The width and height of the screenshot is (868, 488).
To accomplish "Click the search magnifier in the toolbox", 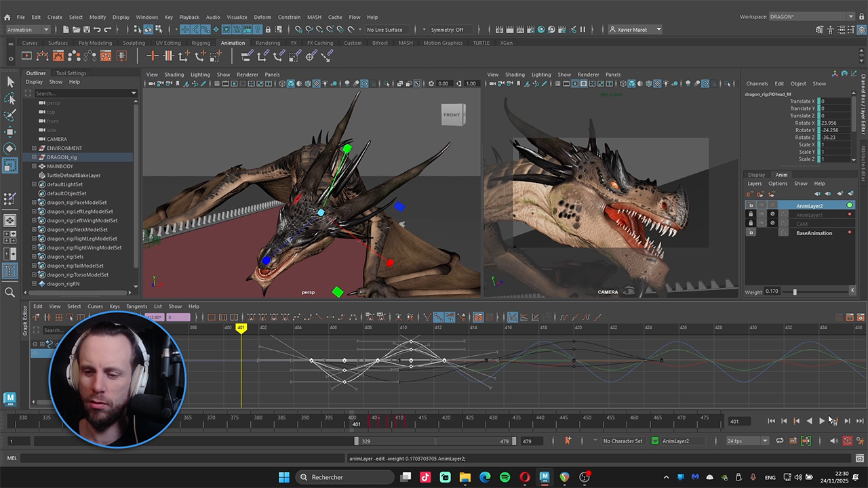I will pos(10,292).
